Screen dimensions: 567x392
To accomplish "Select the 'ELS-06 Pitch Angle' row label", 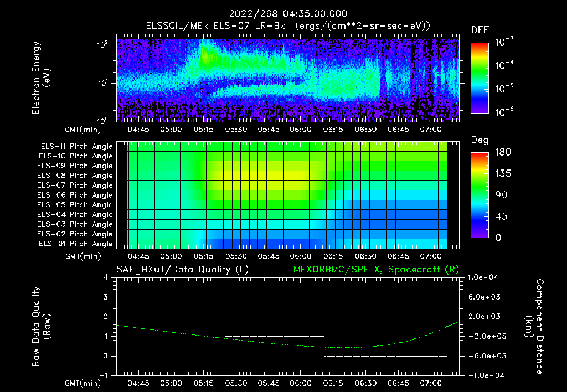I will [75, 195].
